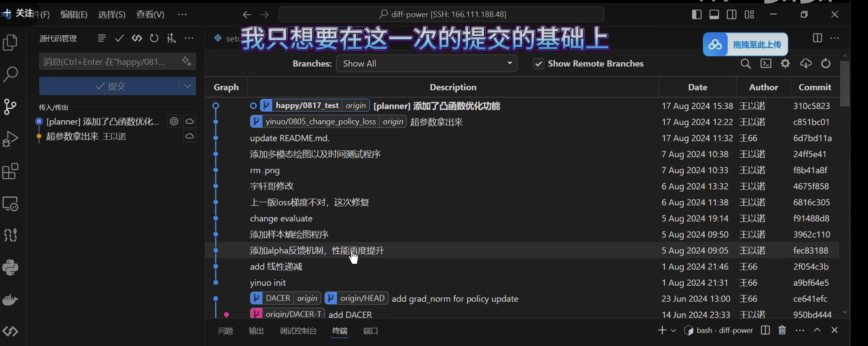
Task: Click the diff-power command center search box
Action: point(441,14)
